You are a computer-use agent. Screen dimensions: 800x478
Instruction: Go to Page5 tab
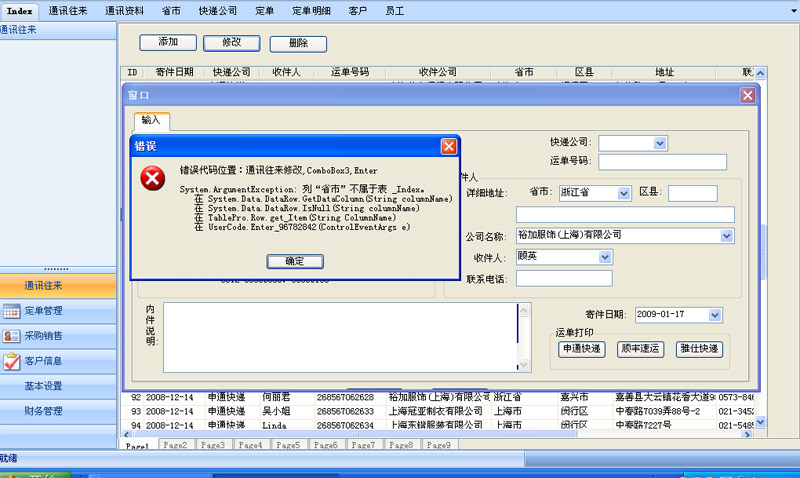coord(288,445)
